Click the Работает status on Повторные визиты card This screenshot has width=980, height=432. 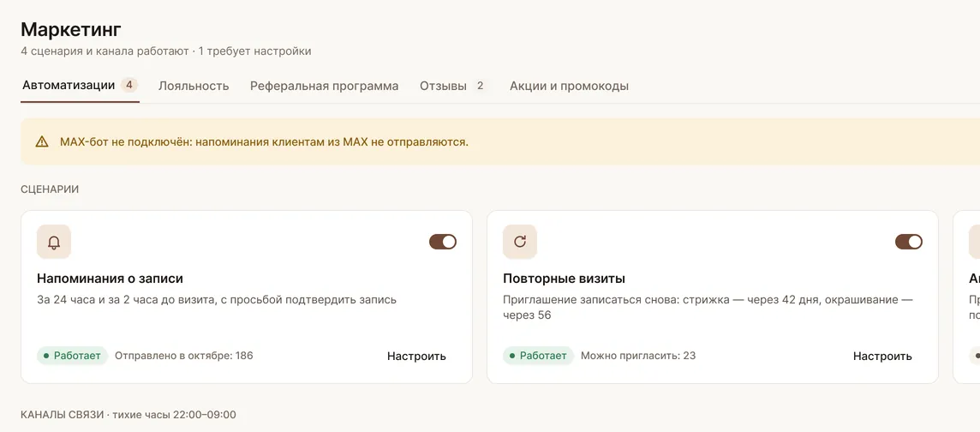point(539,356)
